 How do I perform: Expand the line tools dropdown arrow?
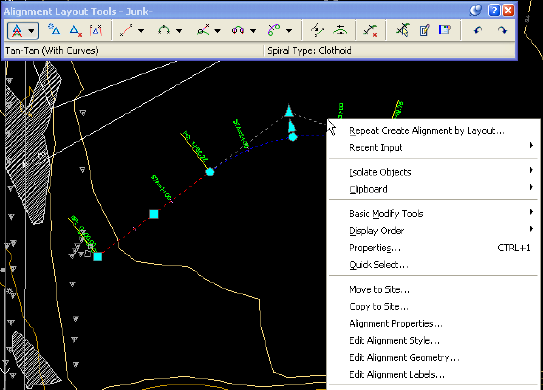pos(141,31)
